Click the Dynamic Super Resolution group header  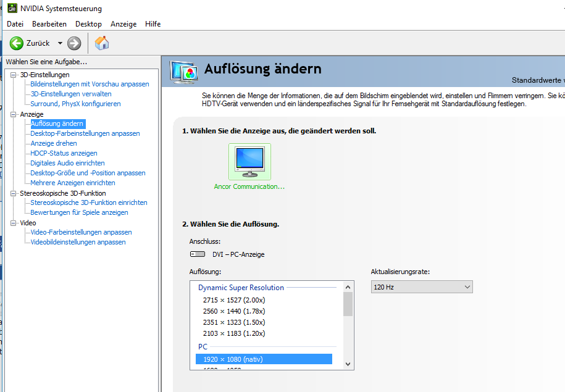(241, 288)
